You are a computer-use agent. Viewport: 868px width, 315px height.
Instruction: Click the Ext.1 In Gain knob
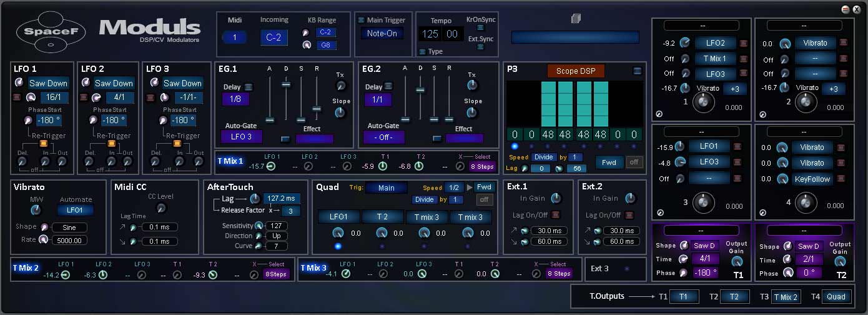556,198
